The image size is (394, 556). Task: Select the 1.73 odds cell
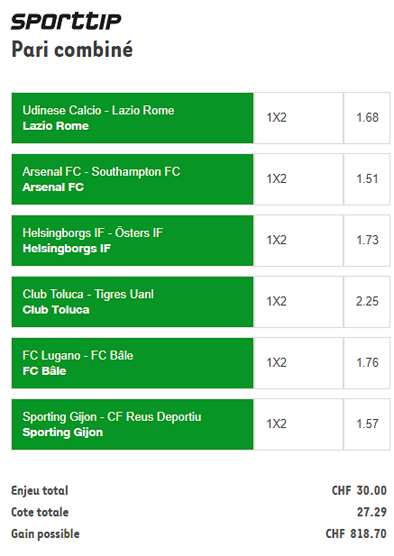pyautogui.click(x=367, y=241)
